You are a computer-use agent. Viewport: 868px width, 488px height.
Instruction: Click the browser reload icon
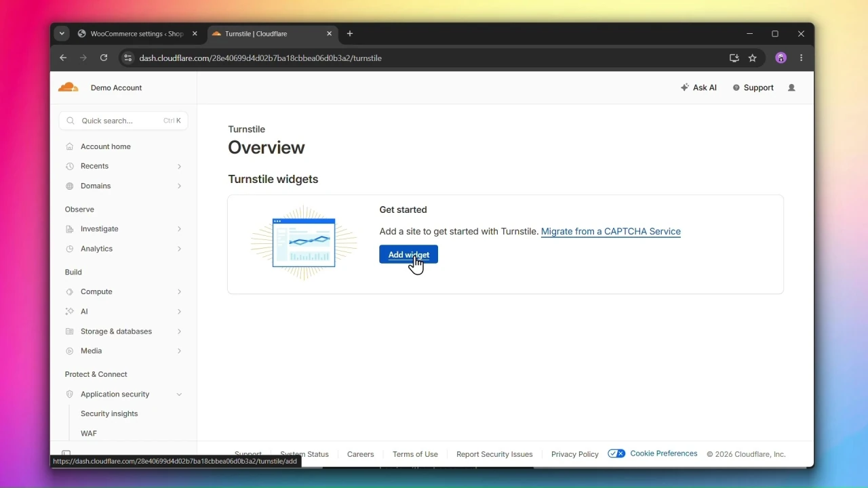104,58
